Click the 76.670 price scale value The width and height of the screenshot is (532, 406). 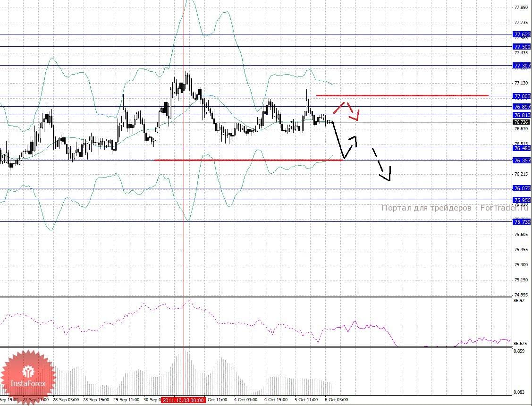point(521,129)
